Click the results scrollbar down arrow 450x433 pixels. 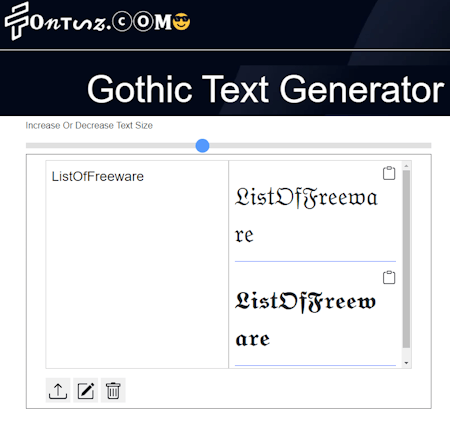coord(406,363)
